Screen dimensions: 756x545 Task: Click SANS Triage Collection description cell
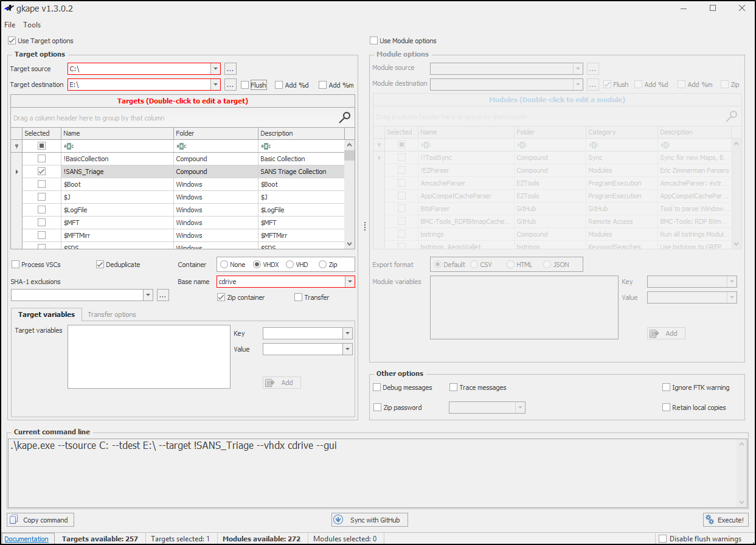[x=301, y=172]
